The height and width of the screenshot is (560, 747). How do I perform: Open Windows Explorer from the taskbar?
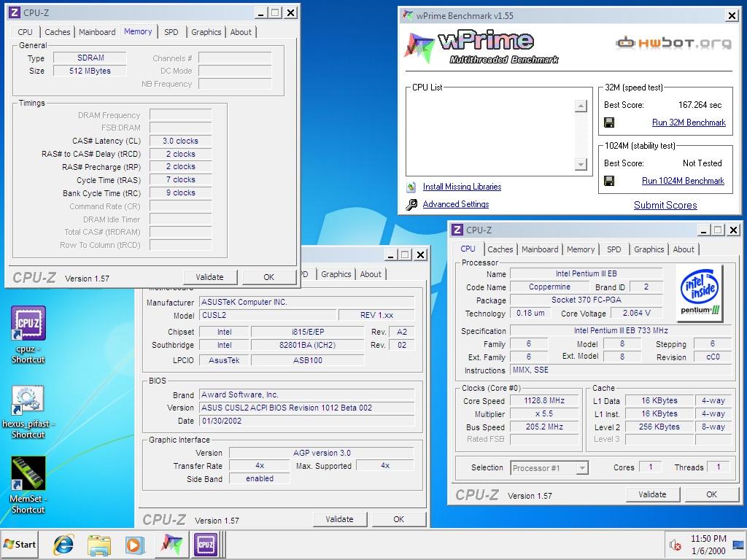click(99, 544)
